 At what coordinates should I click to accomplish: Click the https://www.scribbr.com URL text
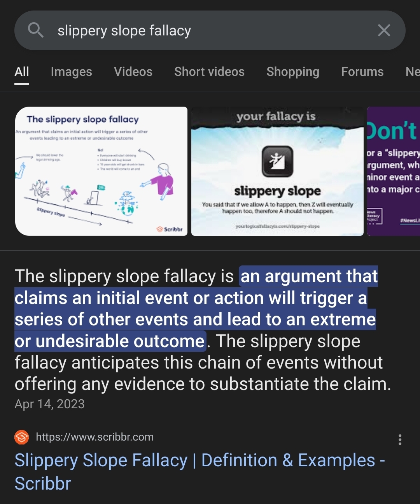[95, 437]
